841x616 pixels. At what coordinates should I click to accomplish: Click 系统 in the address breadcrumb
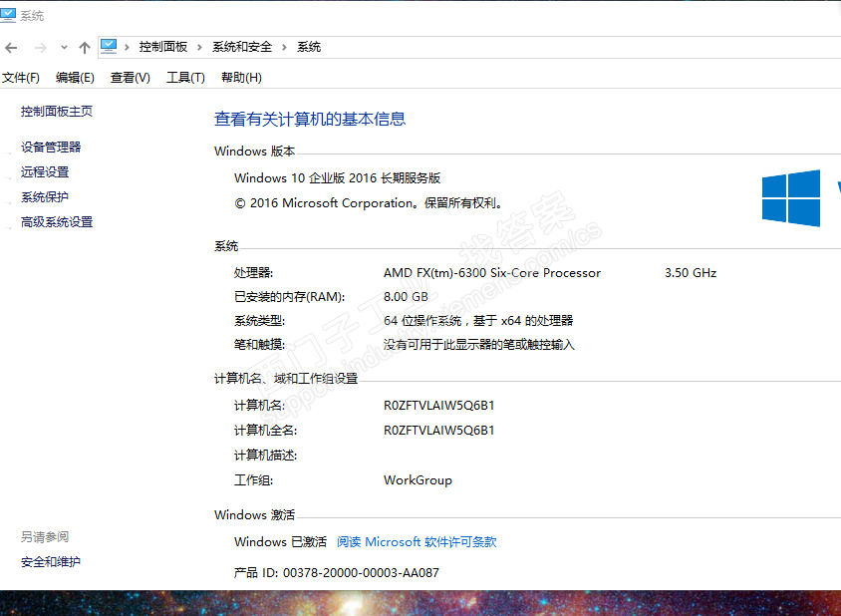tap(309, 47)
